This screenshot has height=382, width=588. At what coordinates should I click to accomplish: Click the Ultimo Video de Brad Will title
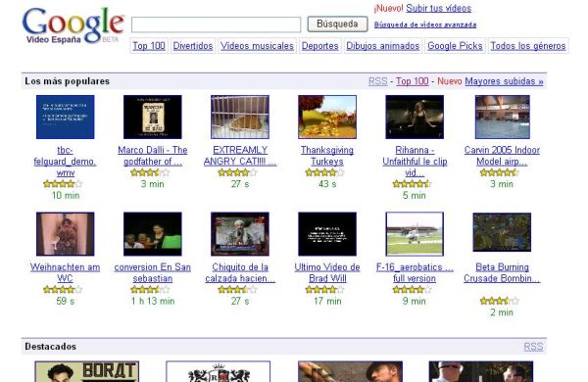tap(327, 273)
